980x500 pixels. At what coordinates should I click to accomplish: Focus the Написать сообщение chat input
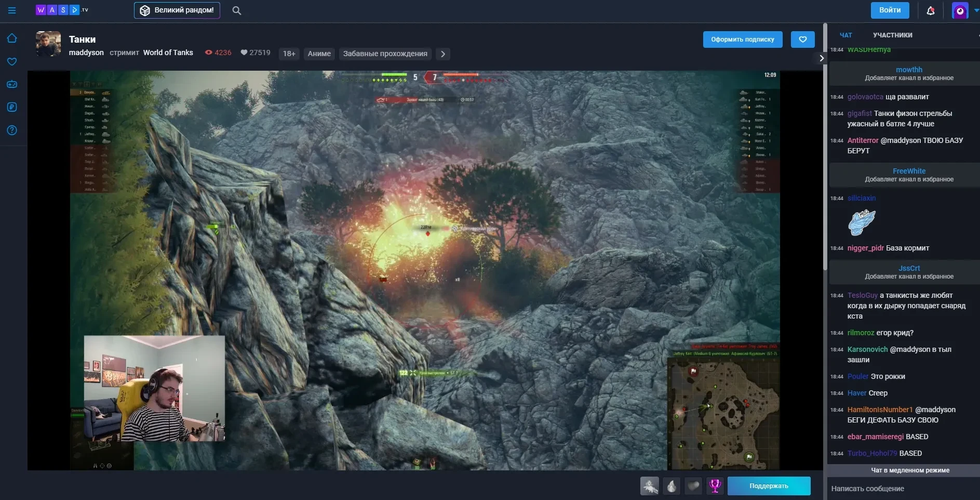click(x=901, y=489)
